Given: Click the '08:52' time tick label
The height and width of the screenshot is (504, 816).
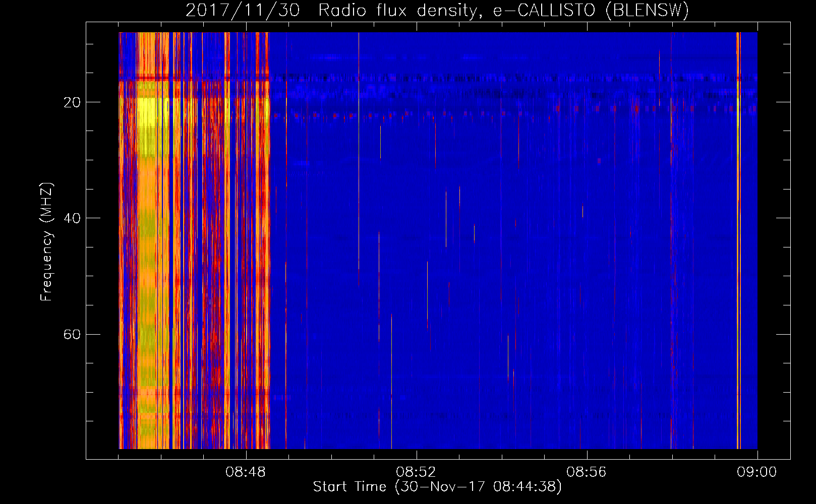Looking at the screenshot, I should [x=416, y=472].
